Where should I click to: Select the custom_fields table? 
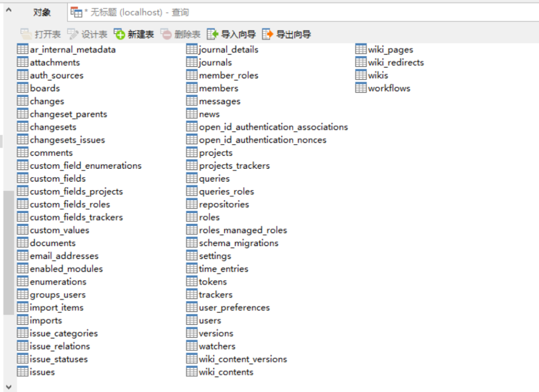click(x=57, y=178)
